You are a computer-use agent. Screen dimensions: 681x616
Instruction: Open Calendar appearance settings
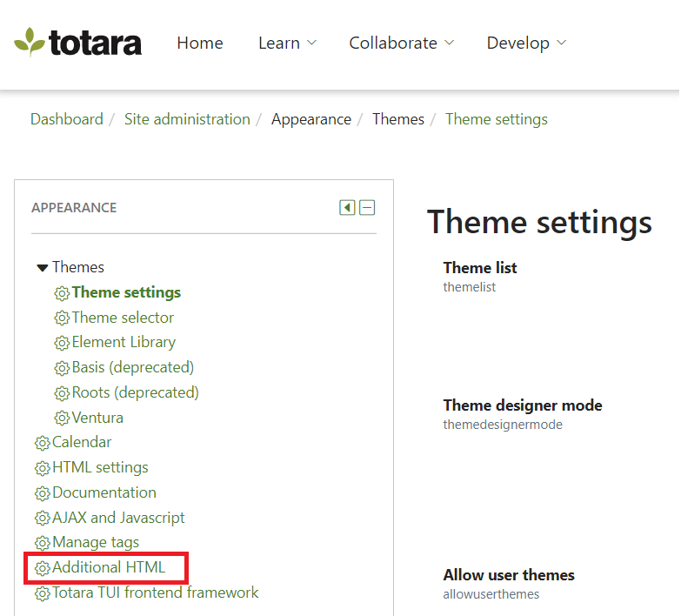[x=82, y=442]
